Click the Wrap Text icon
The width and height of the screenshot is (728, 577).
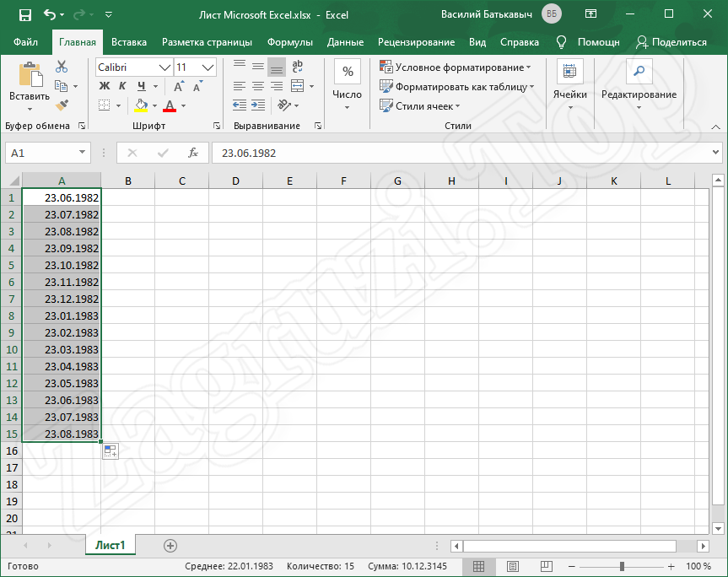(x=297, y=67)
